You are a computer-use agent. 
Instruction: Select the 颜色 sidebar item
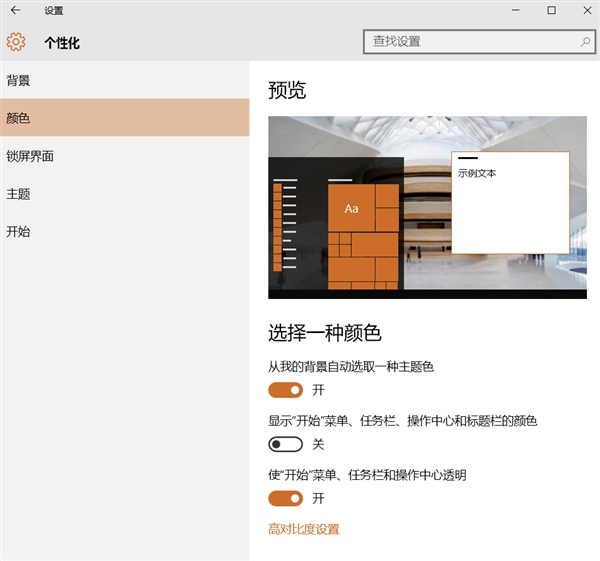click(x=125, y=118)
